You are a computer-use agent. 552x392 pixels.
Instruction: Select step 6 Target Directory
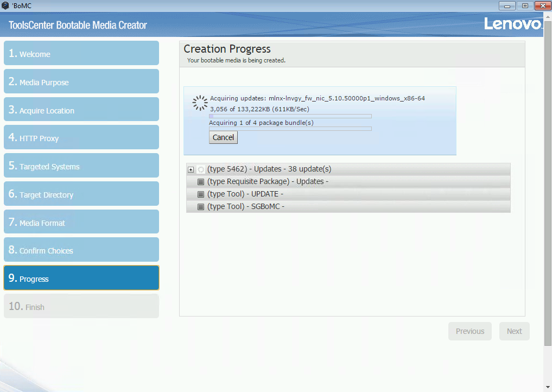pos(81,194)
